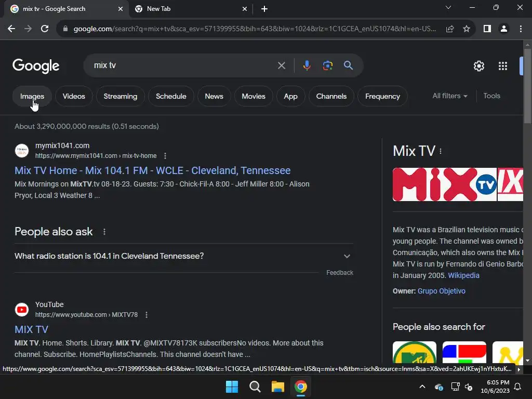The width and height of the screenshot is (532, 399).
Task: Filter results by Videos
Action: [74, 96]
